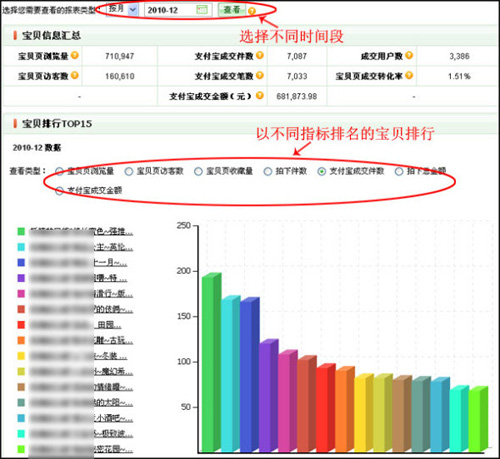Select the 拍下总金额 radio button
Screen dimensions: 500x459
click(399, 171)
